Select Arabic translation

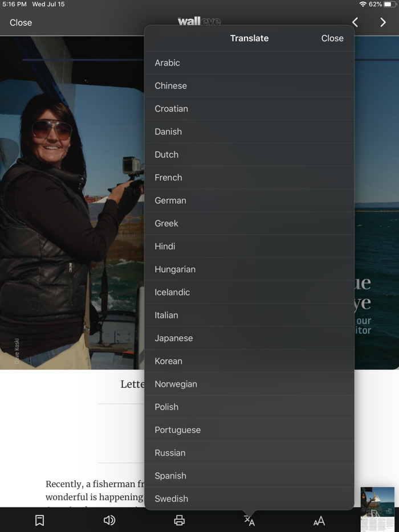click(x=249, y=63)
